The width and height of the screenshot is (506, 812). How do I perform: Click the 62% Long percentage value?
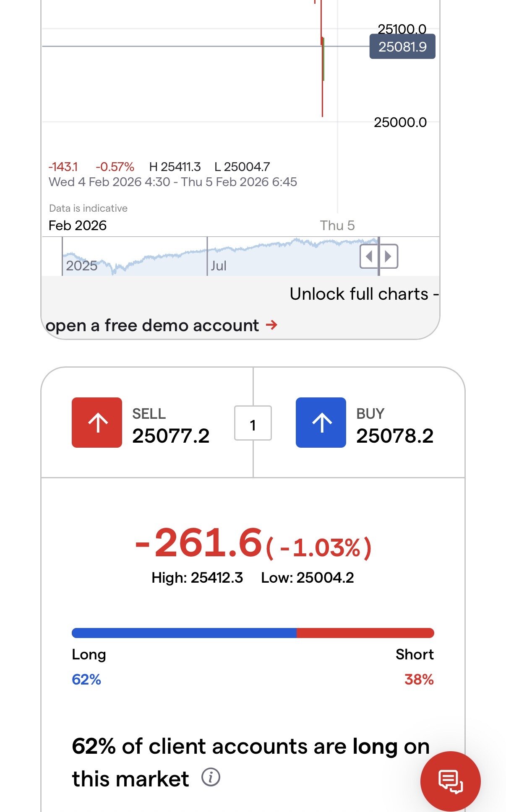pyautogui.click(x=86, y=680)
